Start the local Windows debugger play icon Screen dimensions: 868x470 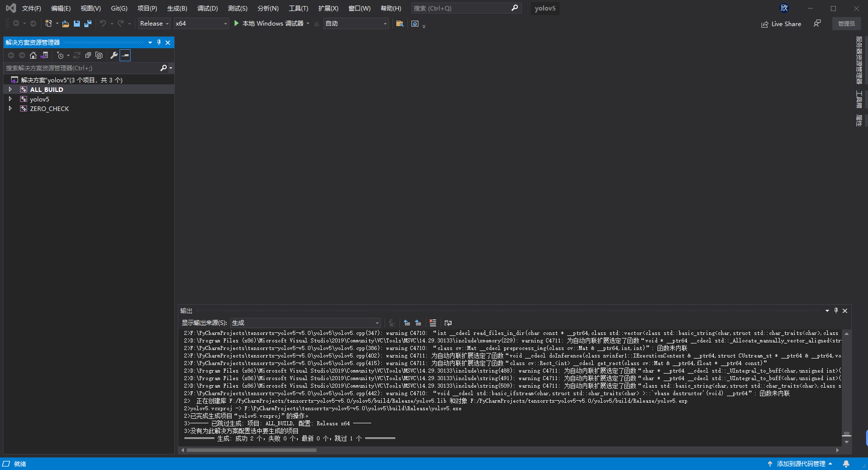pyautogui.click(x=237, y=24)
